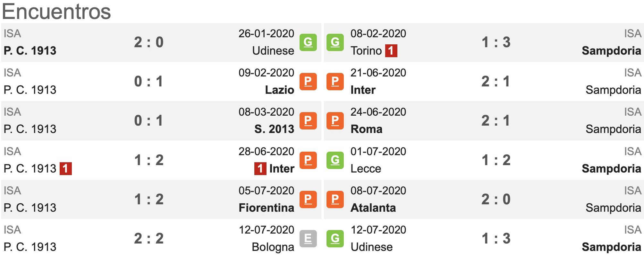Select the Atalanta team name
This screenshot has height=257, width=644.
coord(373,208)
